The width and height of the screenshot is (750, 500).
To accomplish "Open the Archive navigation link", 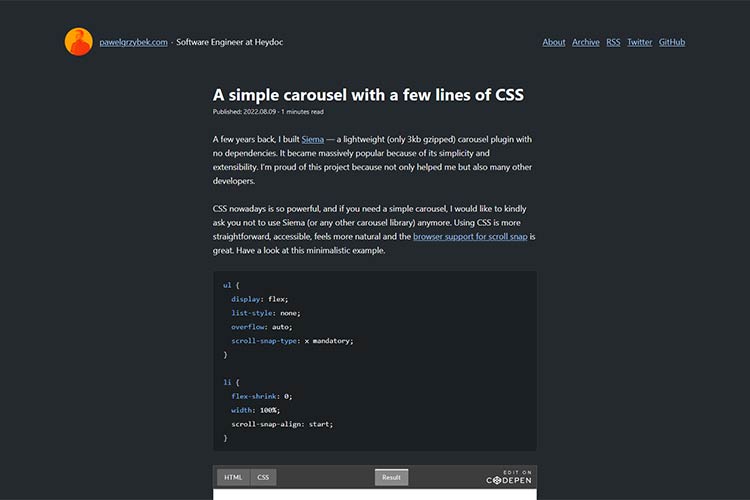I will (x=586, y=43).
